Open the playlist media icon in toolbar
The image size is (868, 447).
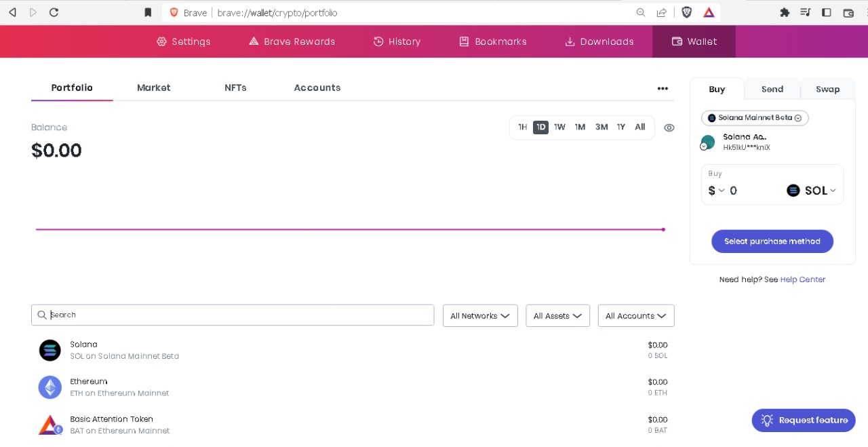tap(805, 12)
